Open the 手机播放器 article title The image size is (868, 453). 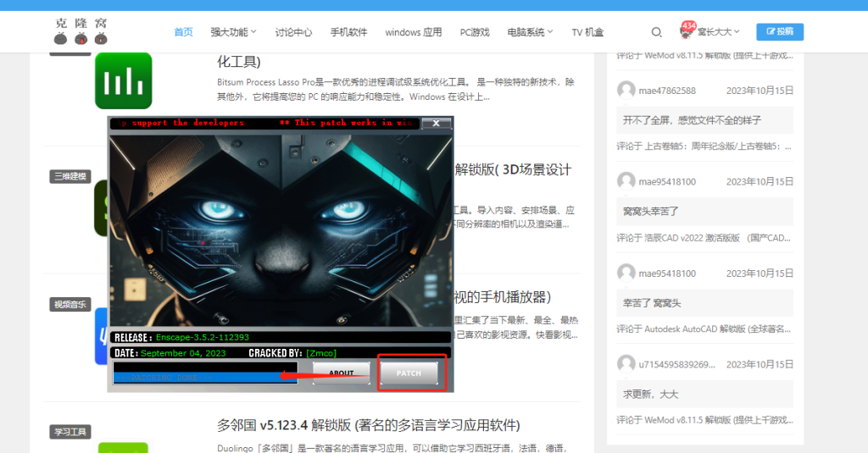click(x=502, y=297)
